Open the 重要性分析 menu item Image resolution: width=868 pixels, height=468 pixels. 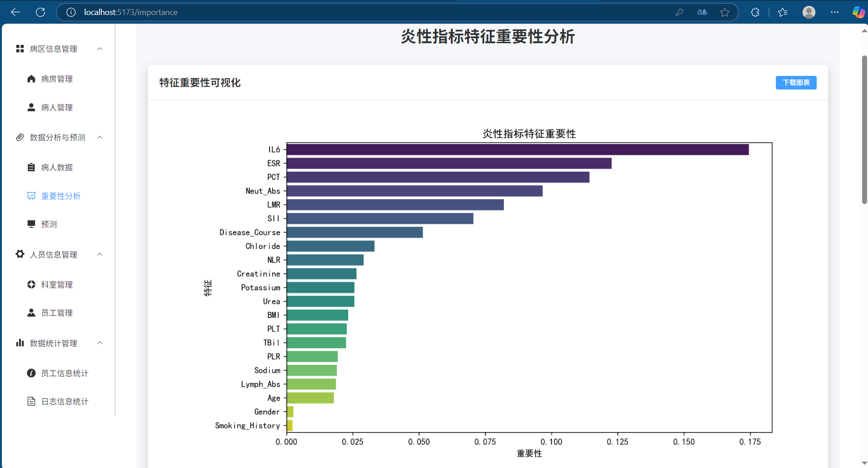point(61,196)
